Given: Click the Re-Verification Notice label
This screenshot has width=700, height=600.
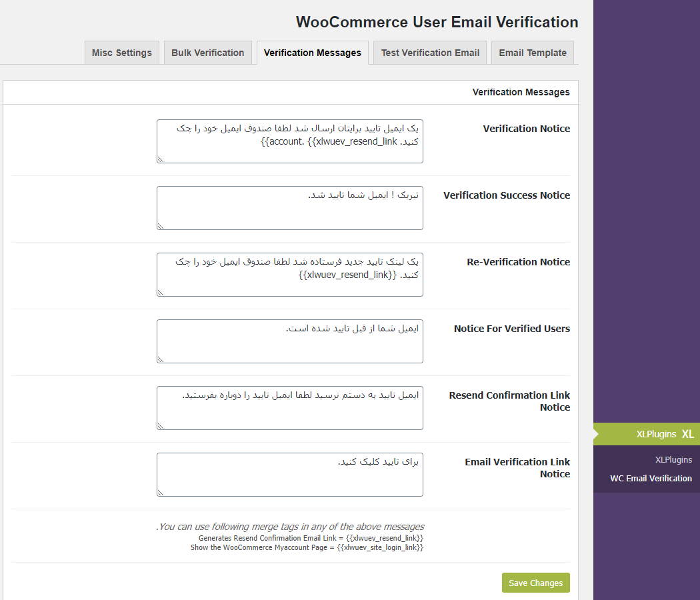Looking at the screenshot, I should (518, 262).
